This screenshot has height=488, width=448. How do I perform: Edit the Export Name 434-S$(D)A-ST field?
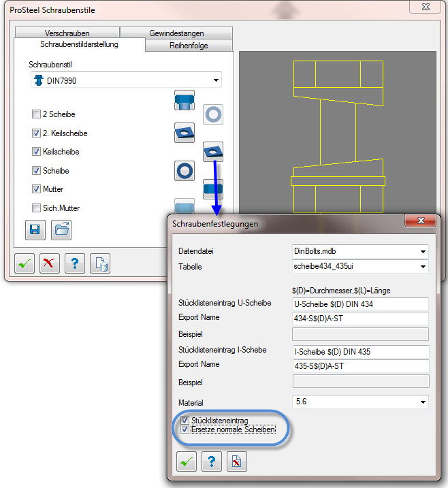[360, 319]
